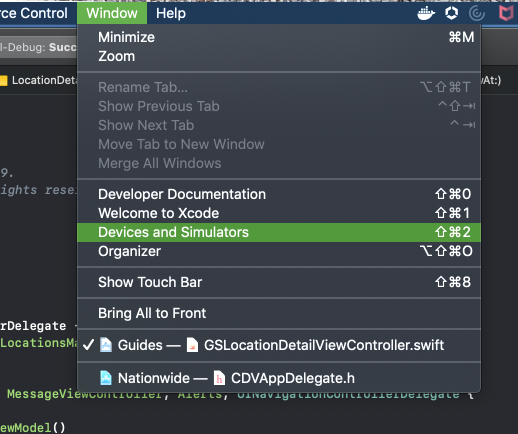Click the Debug: Succ build status text
Screen dimensions: 518x434
38,47
